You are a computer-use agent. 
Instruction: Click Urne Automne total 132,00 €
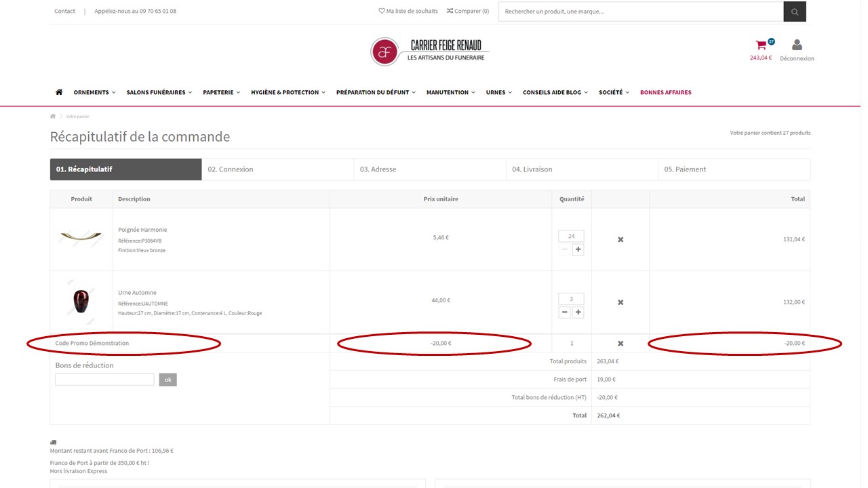794,302
